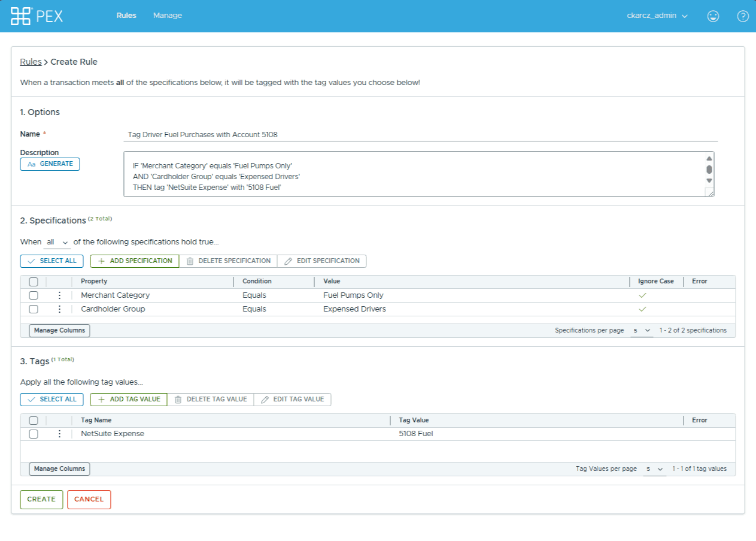Image resolution: width=756 pixels, height=541 pixels.
Task: Click the Edit Tag Value pencil button
Action: (x=293, y=400)
